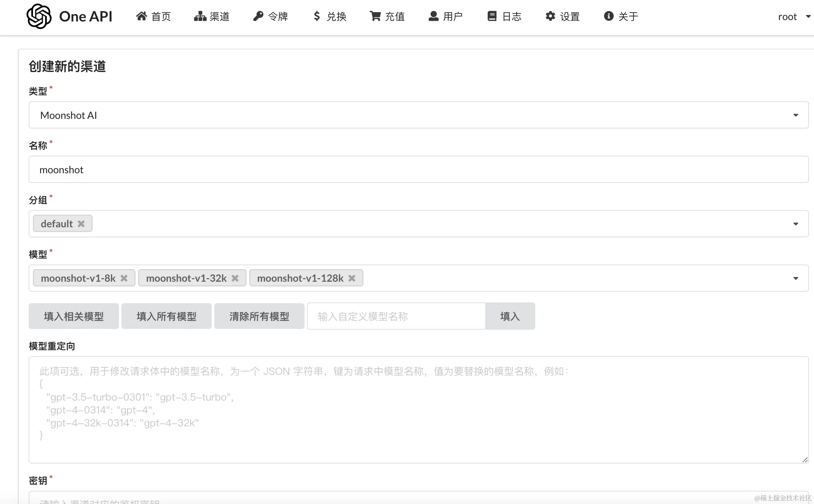Click the user icon beside 用户
This screenshot has width=814, height=504.
(x=434, y=16)
